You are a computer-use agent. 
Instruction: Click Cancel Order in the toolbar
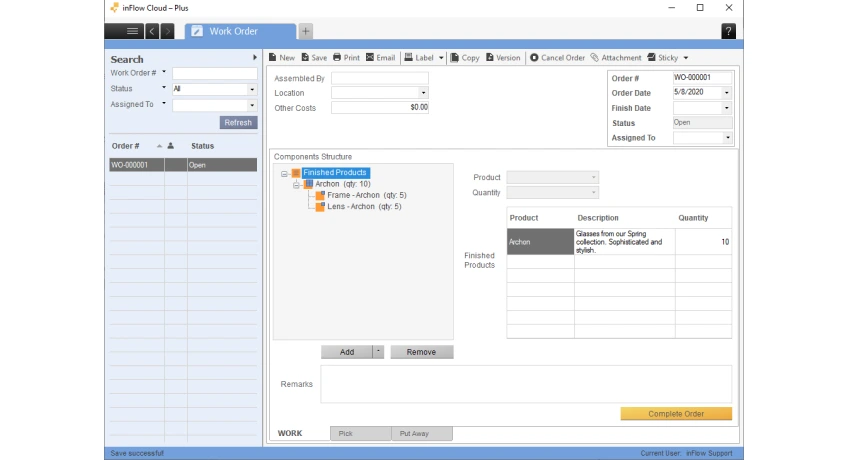(x=557, y=58)
